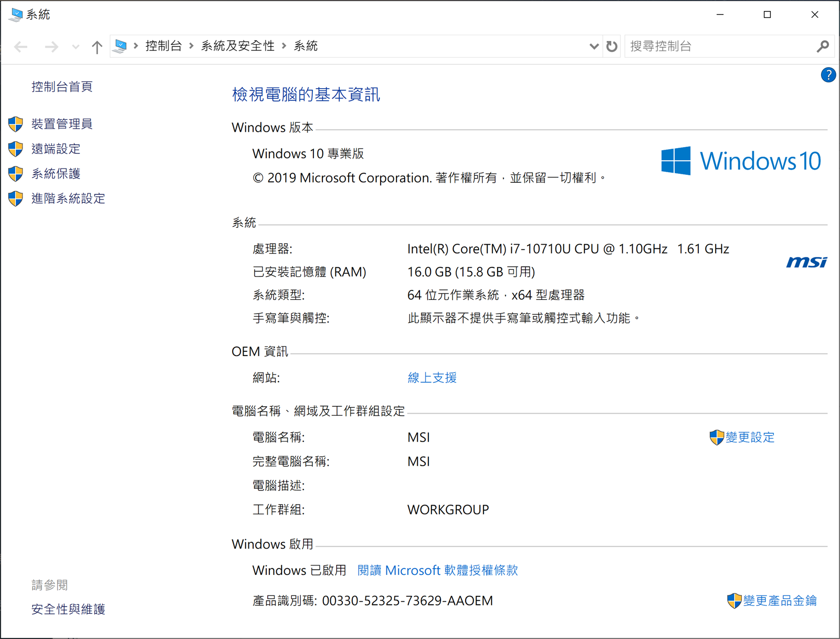Click the back arrow navigation icon

[21, 47]
